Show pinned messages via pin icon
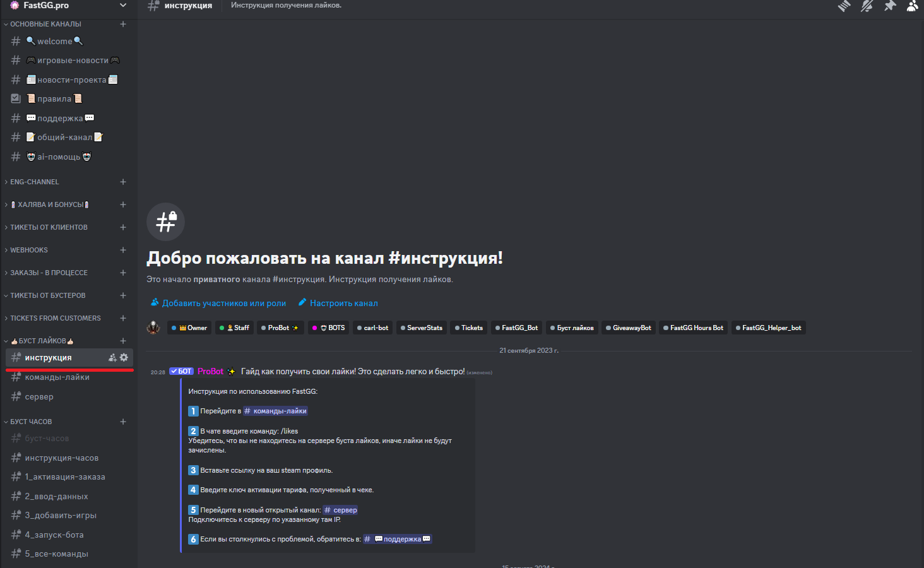 pyautogui.click(x=890, y=6)
